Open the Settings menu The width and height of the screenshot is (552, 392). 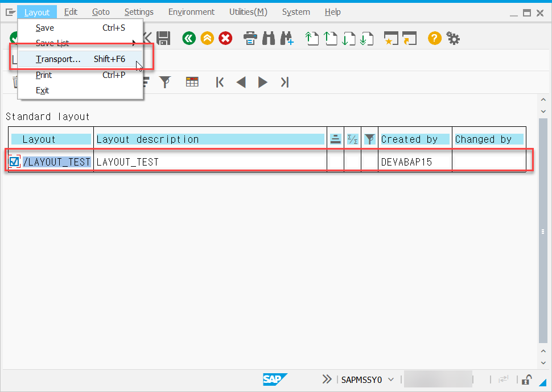(139, 13)
